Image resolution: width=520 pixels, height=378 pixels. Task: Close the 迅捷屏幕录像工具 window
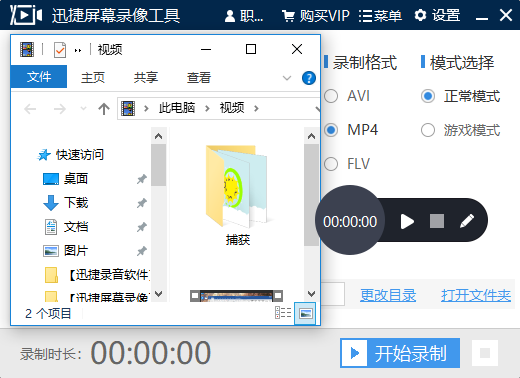click(x=506, y=15)
